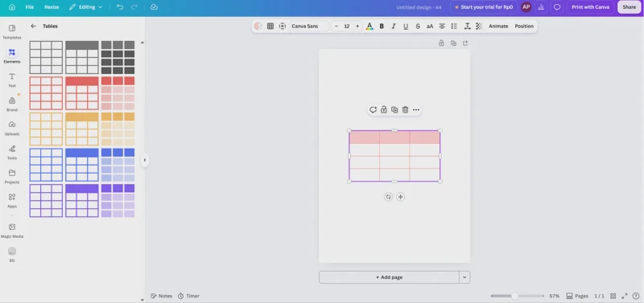Click the Add page button

point(389,277)
